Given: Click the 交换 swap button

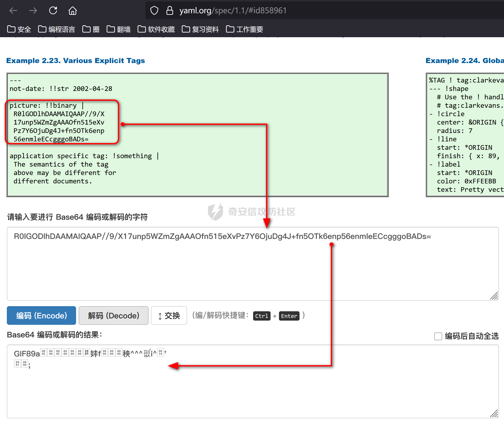Looking at the screenshot, I should click(169, 315).
